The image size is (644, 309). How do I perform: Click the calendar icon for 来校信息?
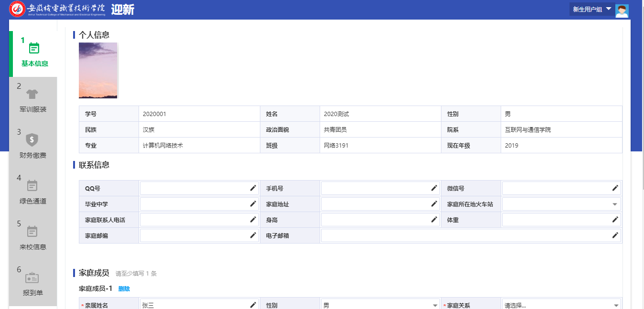32,231
